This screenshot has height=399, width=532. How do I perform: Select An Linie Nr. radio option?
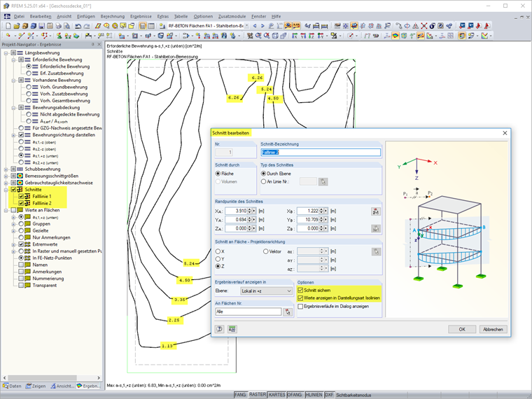[263, 181]
